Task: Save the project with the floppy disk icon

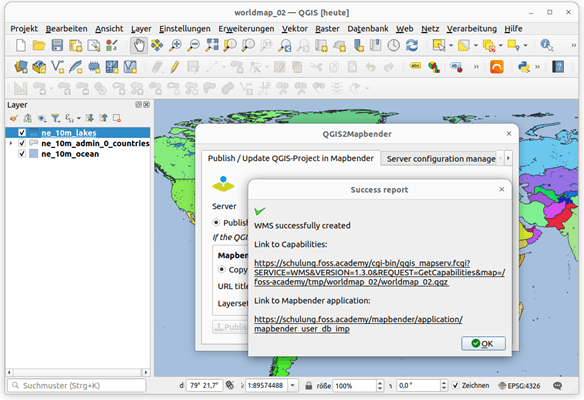Action: point(57,45)
